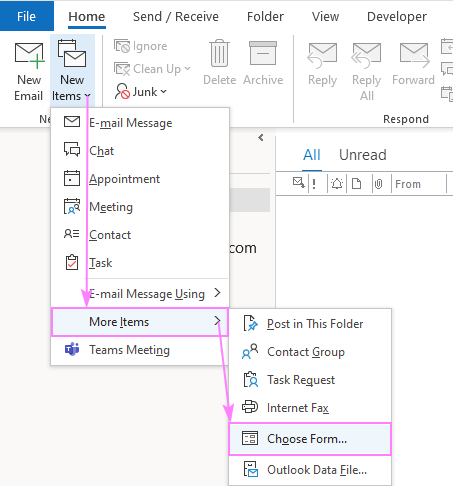This screenshot has width=453, height=486.
Task: Sort by importance exclamation column
Action: pos(314,184)
